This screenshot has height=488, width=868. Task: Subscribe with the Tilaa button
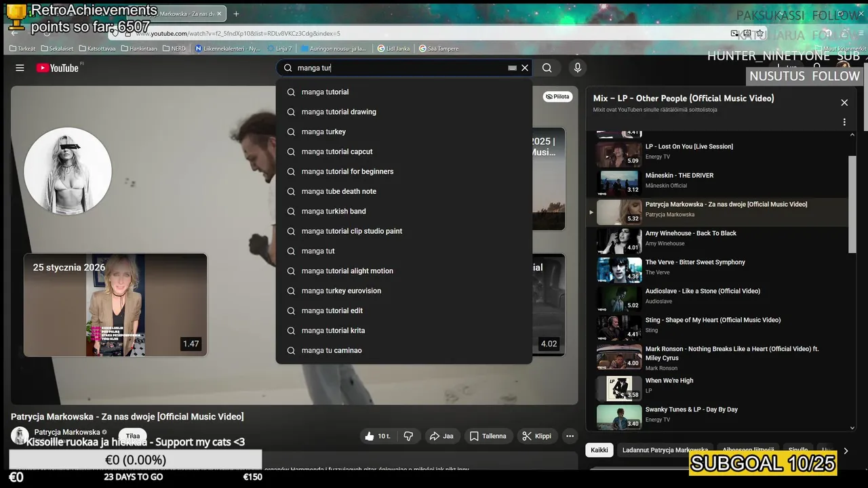133,436
